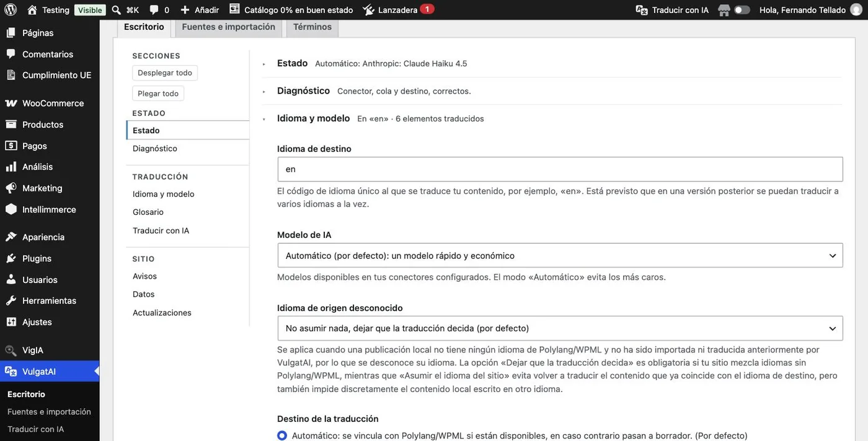Open Plugins sidebar icon
Screen dimensions: 868x441
11,258
